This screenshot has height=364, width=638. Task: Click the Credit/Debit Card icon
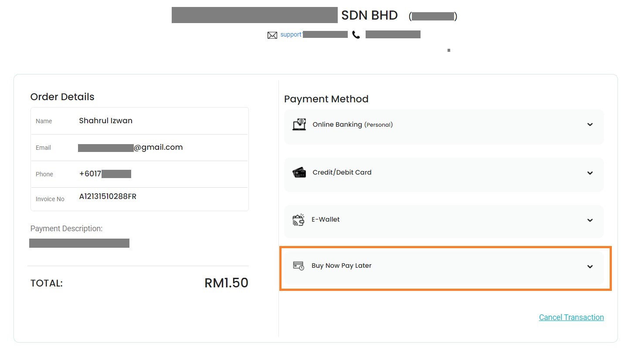click(299, 172)
